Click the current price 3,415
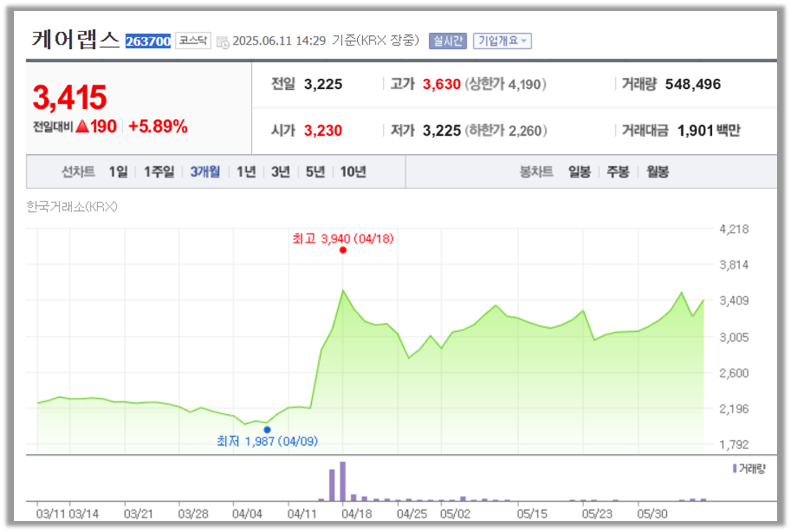This screenshot has height=532, width=791. pyautogui.click(x=69, y=98)
